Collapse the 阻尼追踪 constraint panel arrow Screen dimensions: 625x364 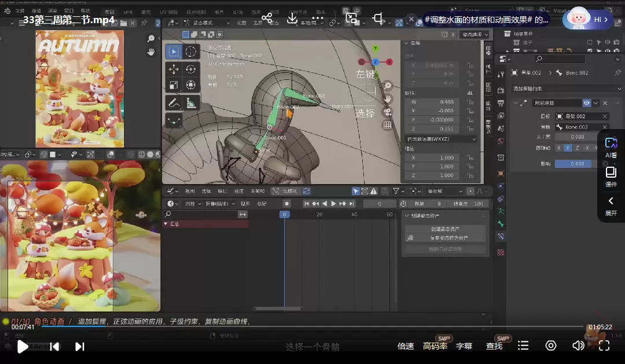click(x=516, y=103)
